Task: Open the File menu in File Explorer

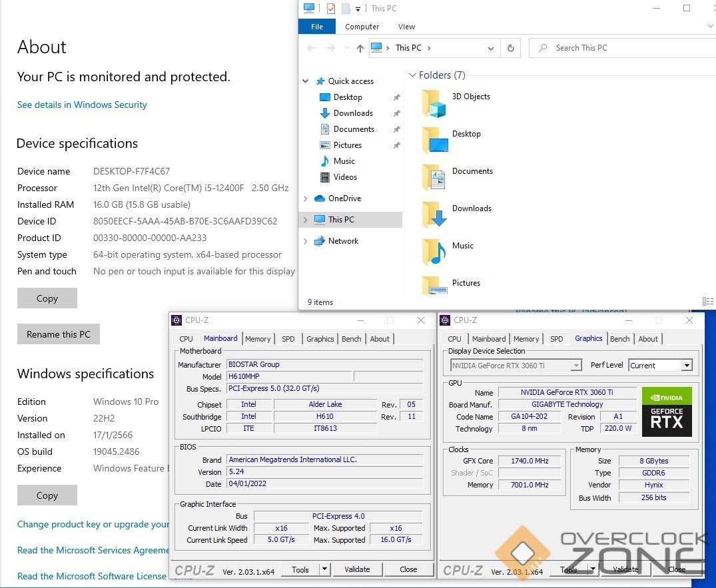Action: (317, 27)
